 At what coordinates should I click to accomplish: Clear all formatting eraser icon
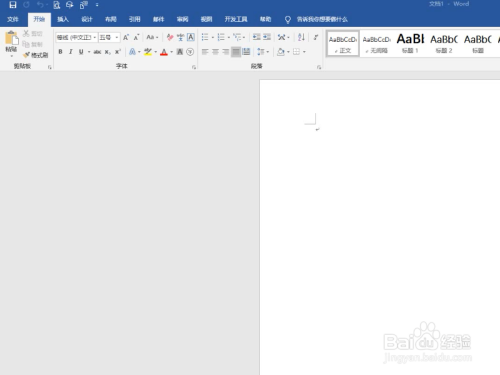pyautogui.click(x=170, y=37)
